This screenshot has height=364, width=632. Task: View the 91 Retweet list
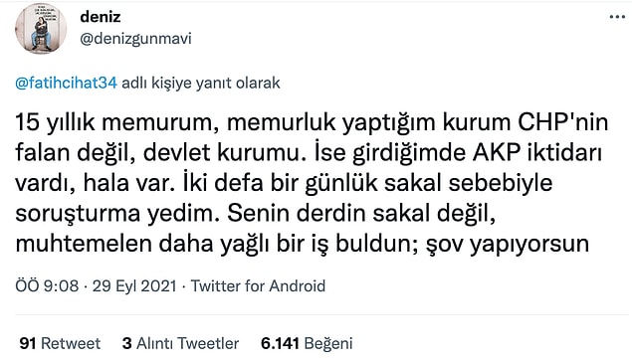60,343
